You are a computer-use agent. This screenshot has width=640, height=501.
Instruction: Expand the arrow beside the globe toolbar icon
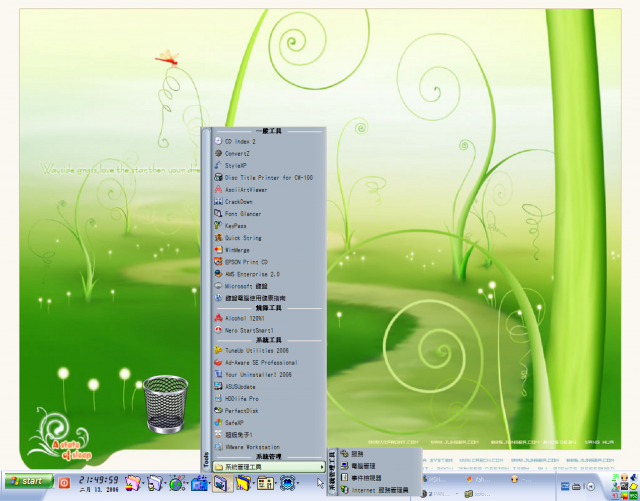pos(187,484)
